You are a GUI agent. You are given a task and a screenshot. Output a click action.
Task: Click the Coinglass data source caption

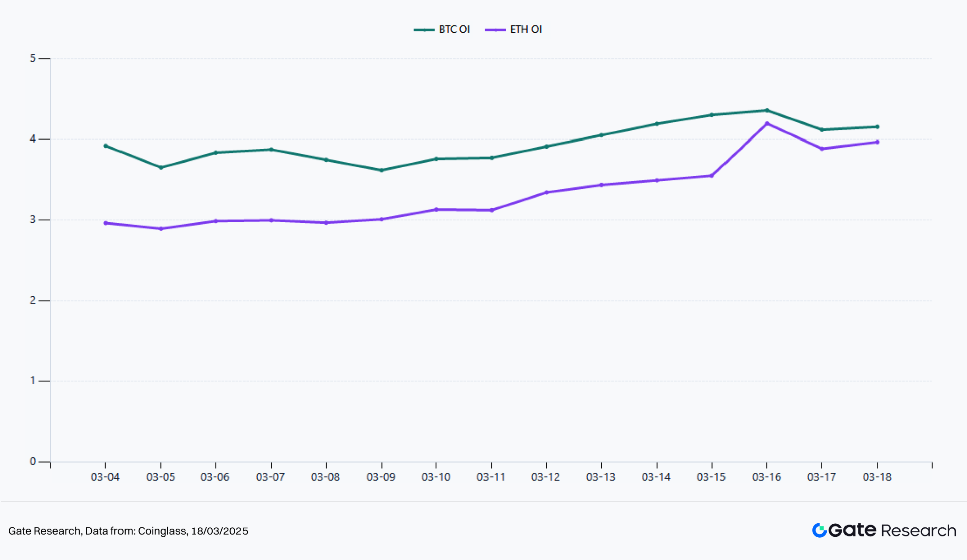click(128, 531)
